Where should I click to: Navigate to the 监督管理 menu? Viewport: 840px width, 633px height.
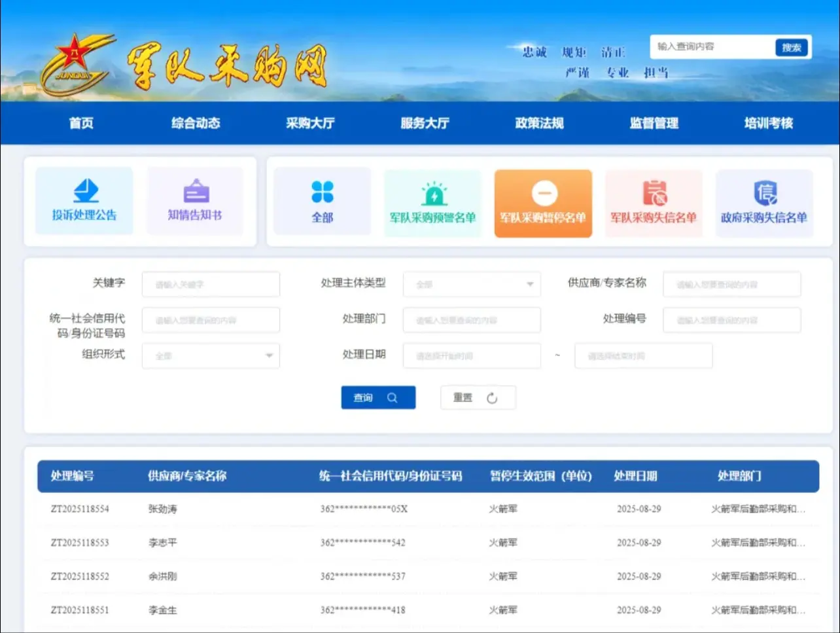click(x=655, y=123)
